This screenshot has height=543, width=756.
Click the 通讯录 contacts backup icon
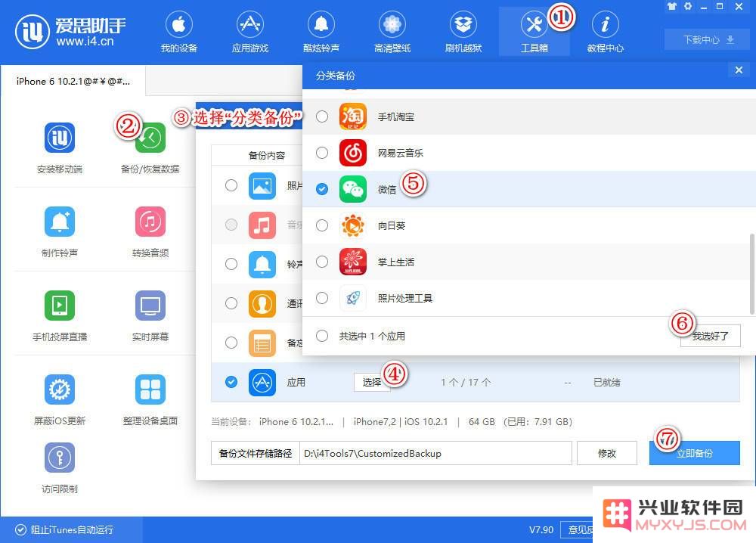pyautogui.click(x=262, y=303)
